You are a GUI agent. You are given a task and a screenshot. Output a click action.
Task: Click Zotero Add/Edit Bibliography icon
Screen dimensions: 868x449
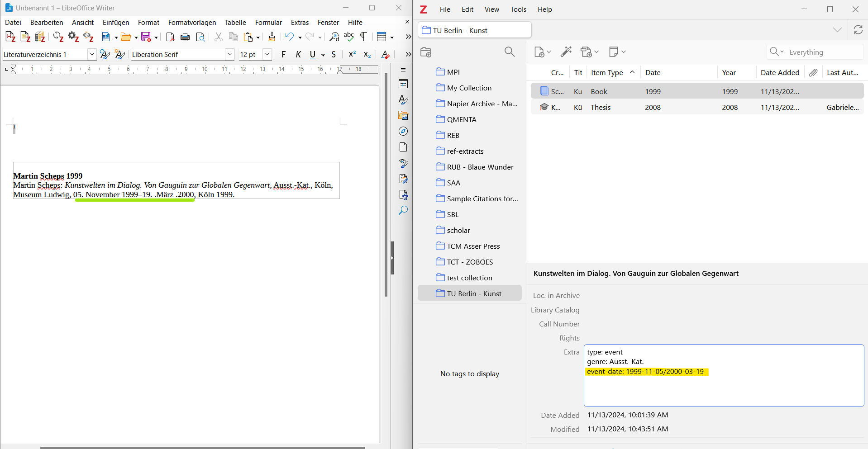pyautogui.click(x=40, y=37)
